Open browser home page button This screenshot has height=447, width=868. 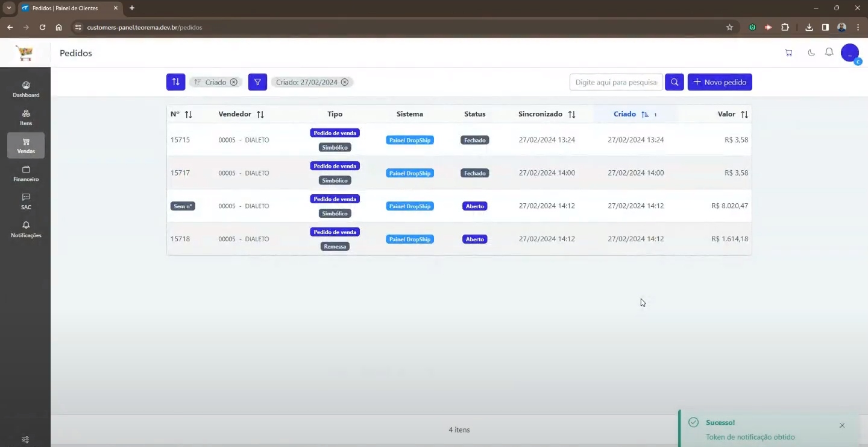tap(58, 27)
